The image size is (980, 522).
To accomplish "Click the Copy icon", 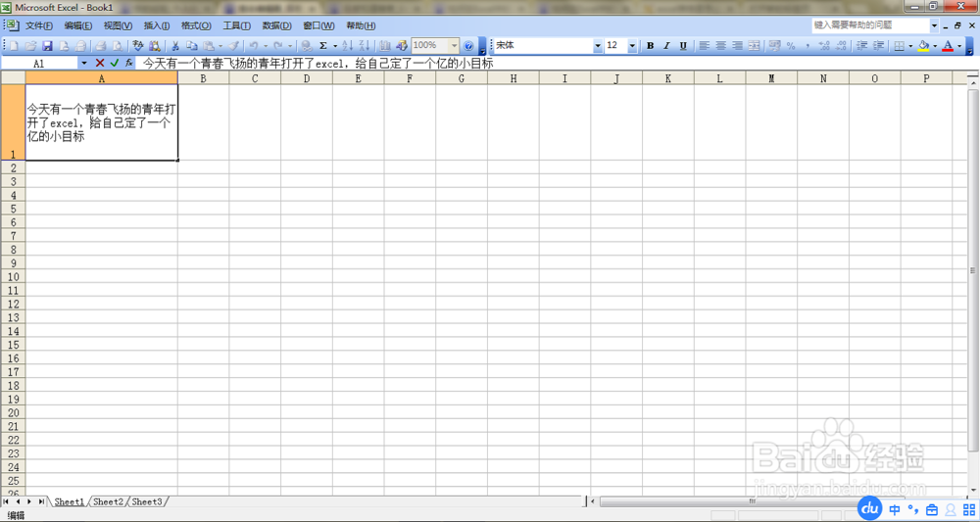I will click(x=192, y=46).
